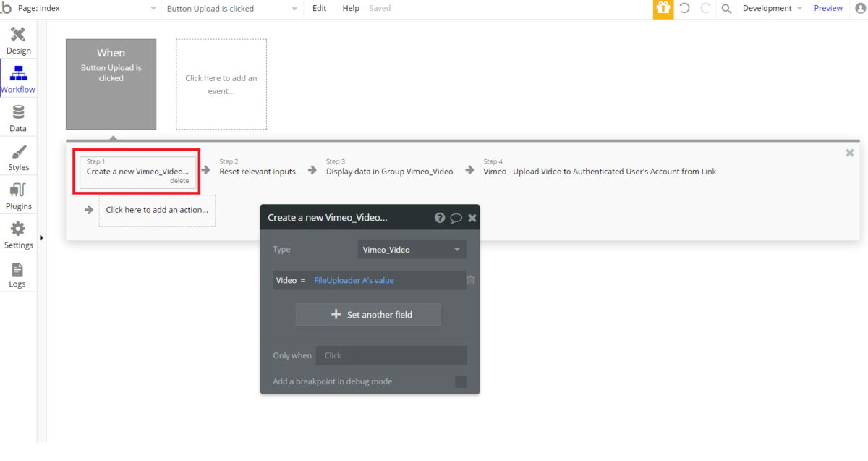
Task: Select Step 4 Vimeo Upload Video action
Action: click(x=600, y=167)
